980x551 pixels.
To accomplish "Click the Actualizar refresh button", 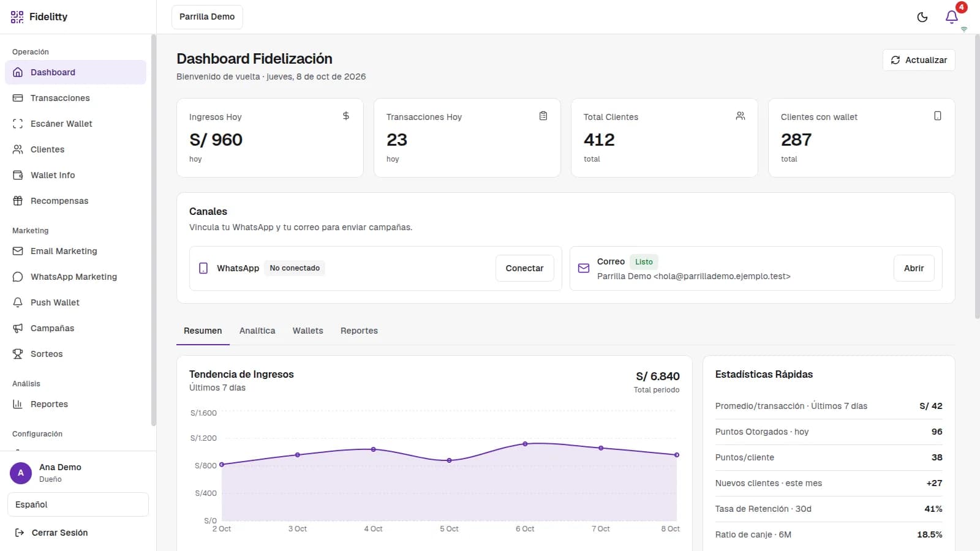I will (919, 60).
